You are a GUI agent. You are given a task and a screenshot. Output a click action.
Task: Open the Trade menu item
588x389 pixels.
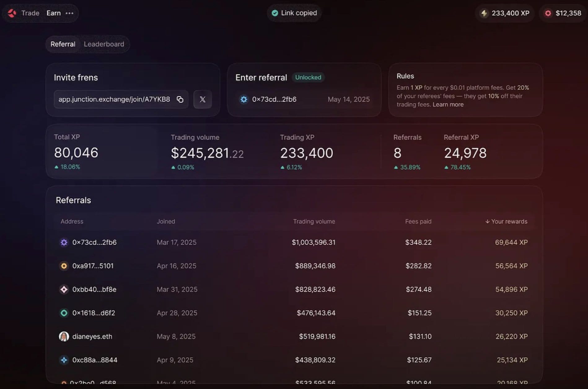pyautogui.click(x=30, y=13)
